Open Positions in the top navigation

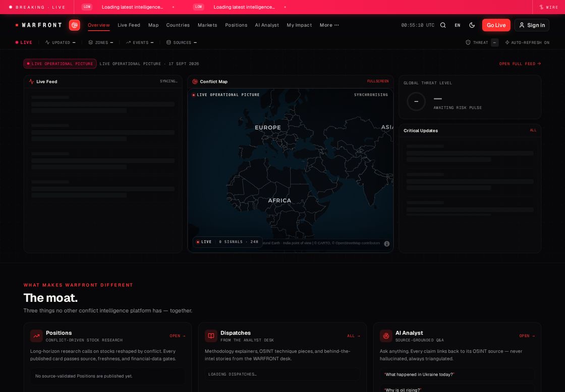pyautogui.click(x=236, y=25)
